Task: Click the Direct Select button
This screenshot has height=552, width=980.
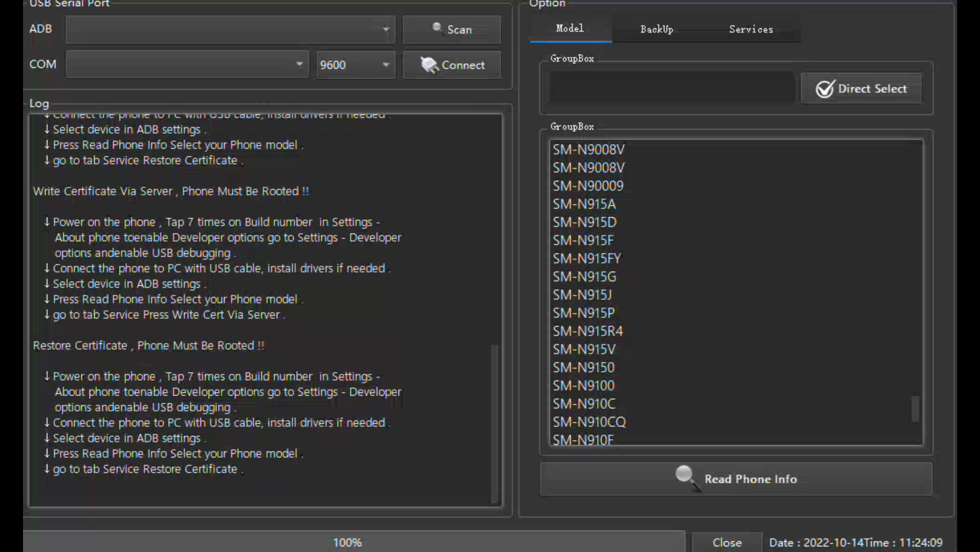Action: (861, 88)
